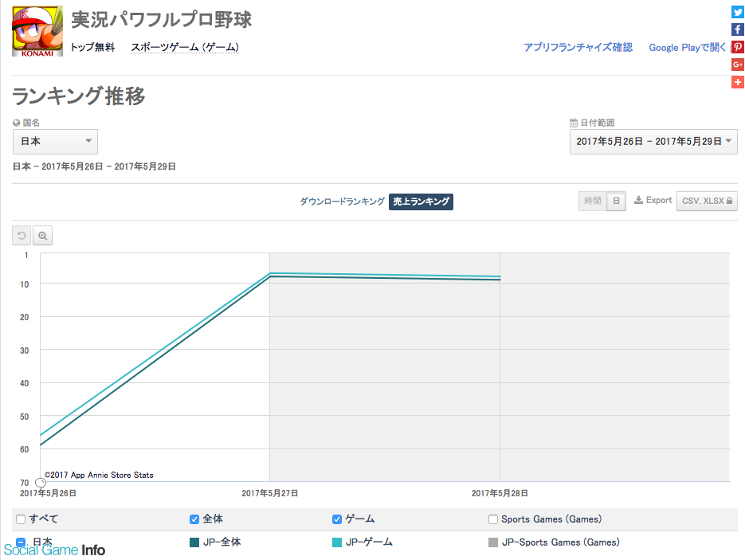Click the トップ無料 label

[x=92, y=48]
